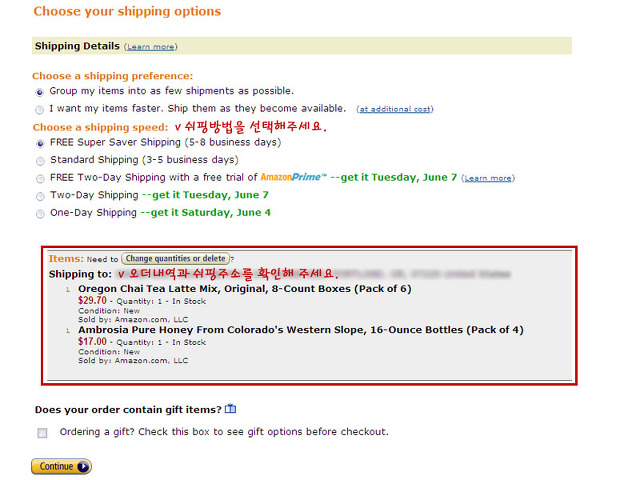Choose FREE Super Saver Shipping radio

coord(40,144)
